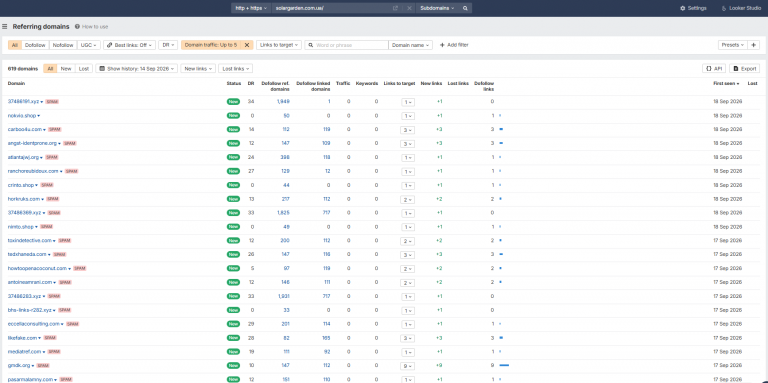The image size is (768, 383).
Task: Open the API button
Action: click(714, 69)
